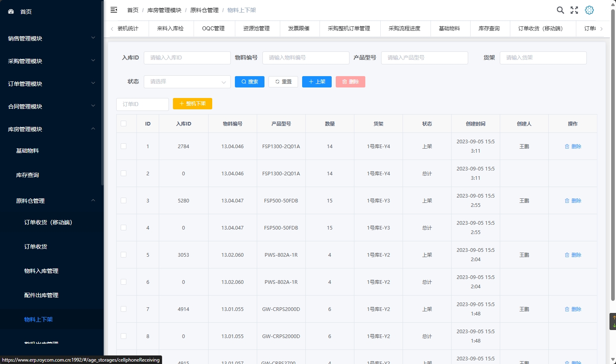Open the settings gear icon
Screen dimensions: 616x364
click(589, 10)
